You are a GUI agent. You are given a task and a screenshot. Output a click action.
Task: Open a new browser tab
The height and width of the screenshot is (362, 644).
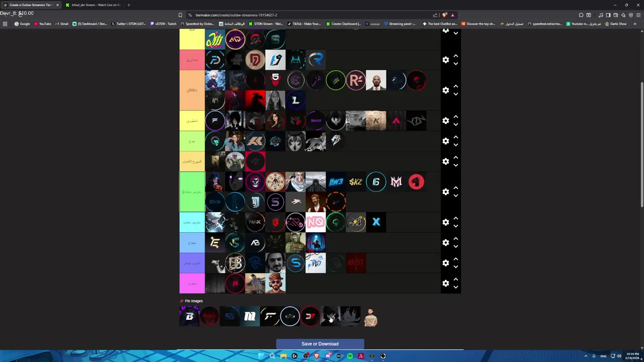point(129,5)
